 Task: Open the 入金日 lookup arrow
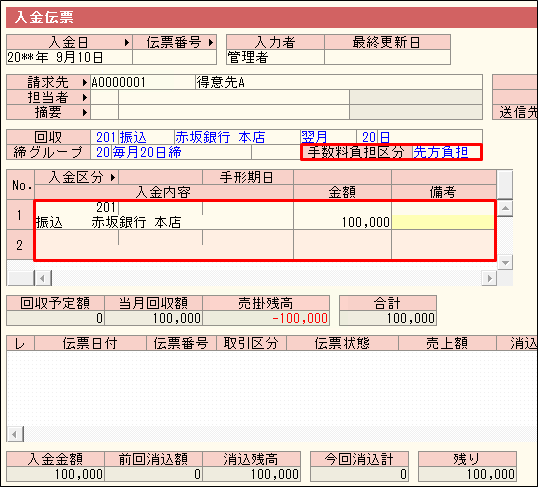[x=127, y=43]
